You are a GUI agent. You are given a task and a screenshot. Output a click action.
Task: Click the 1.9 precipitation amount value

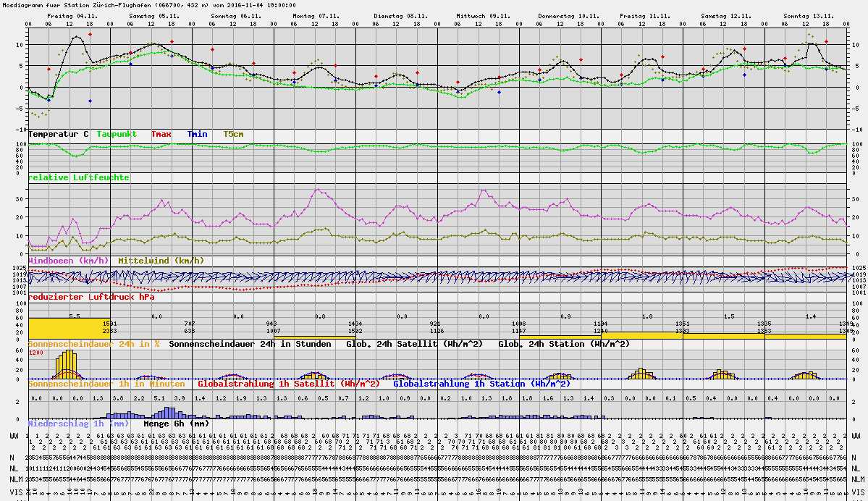241,398
